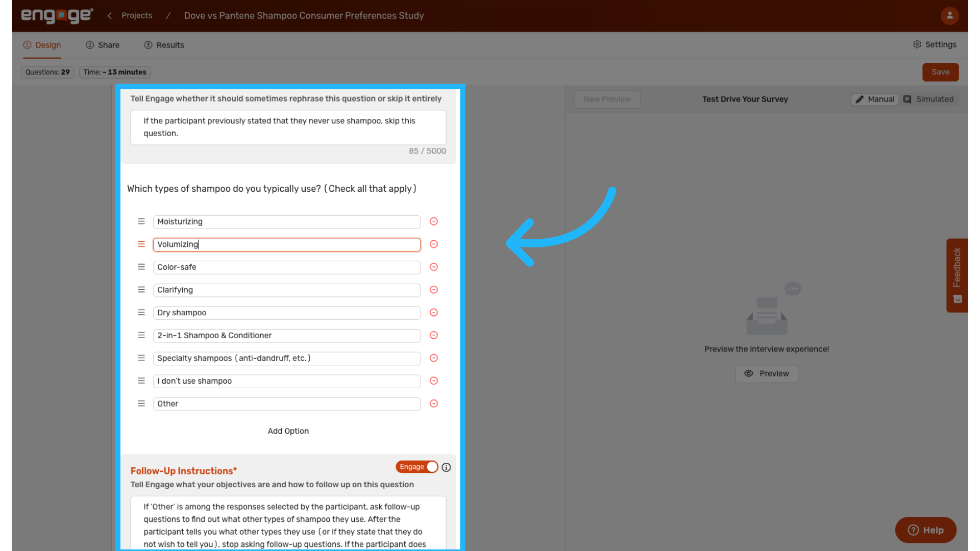Remove the Other option
Screen dimensions: 980x551
point(434,404)
